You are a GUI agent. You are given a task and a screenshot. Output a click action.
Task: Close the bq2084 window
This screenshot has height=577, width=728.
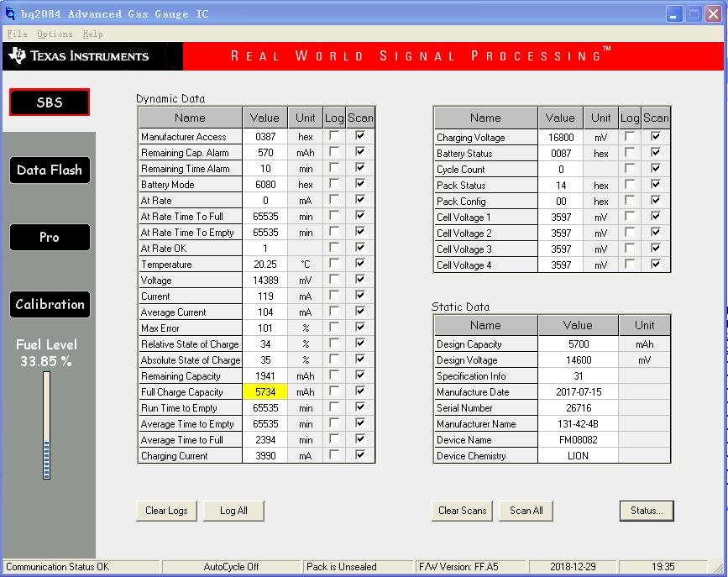tap(713, 14)
